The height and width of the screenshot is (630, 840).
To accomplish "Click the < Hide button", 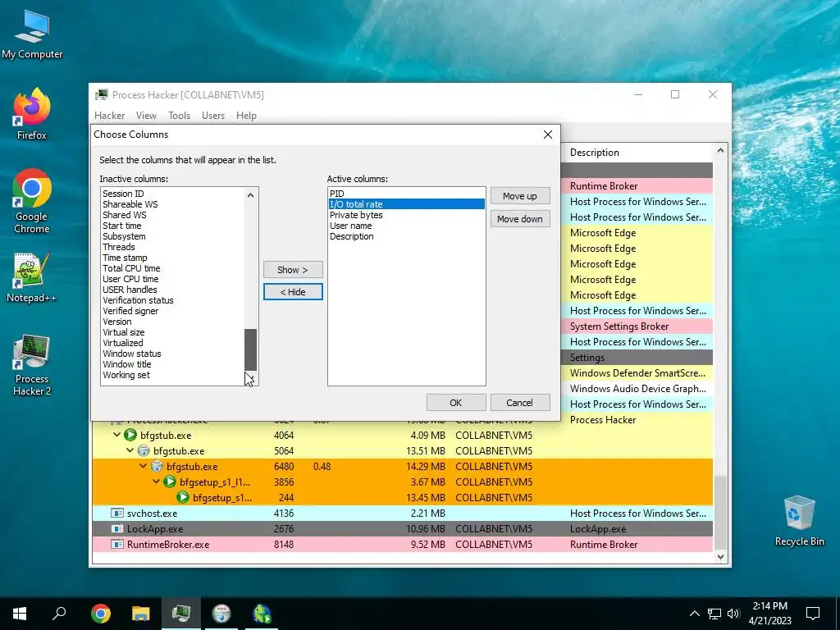I will (293, 292).
